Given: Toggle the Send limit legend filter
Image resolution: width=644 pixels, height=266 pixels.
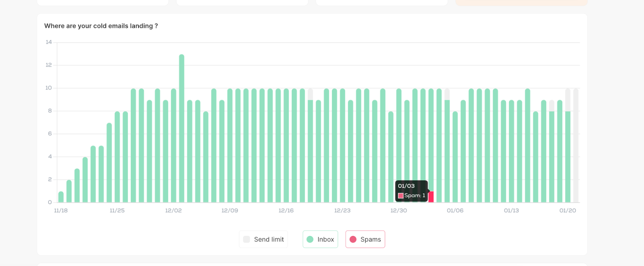Looking at the screenshot, I should coord(264,239).
